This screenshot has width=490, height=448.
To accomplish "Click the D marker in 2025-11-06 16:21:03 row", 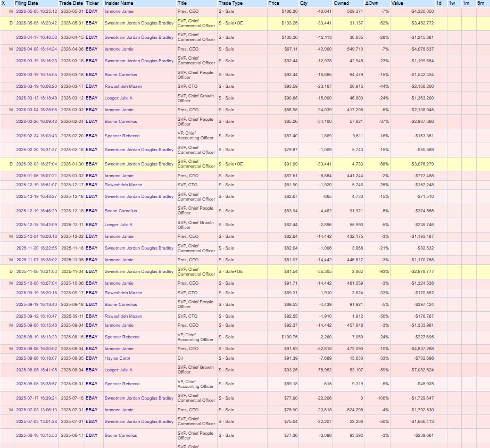I will click(x=11, y=271).
